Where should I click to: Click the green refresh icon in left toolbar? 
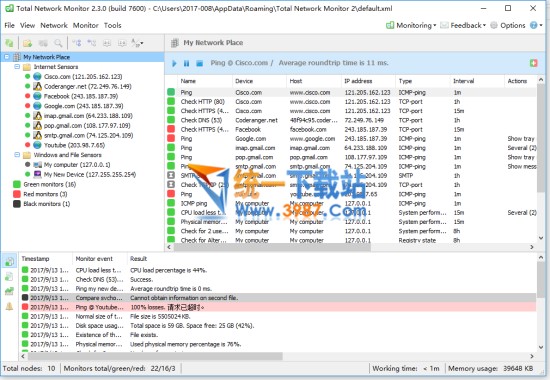9,43
